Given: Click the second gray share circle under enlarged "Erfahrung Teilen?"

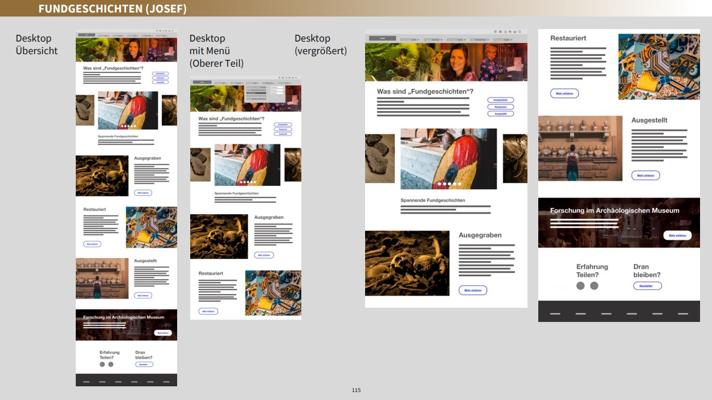Looking at the screenshot, I should coord(594,286).
